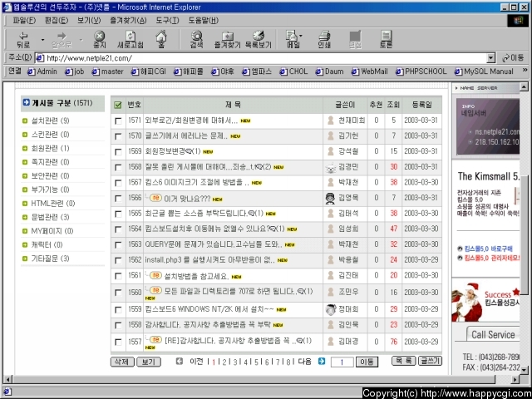Click the Stop (중지) toolbar icon
This screenshot has width=532, height=399.
coord(100,39)
